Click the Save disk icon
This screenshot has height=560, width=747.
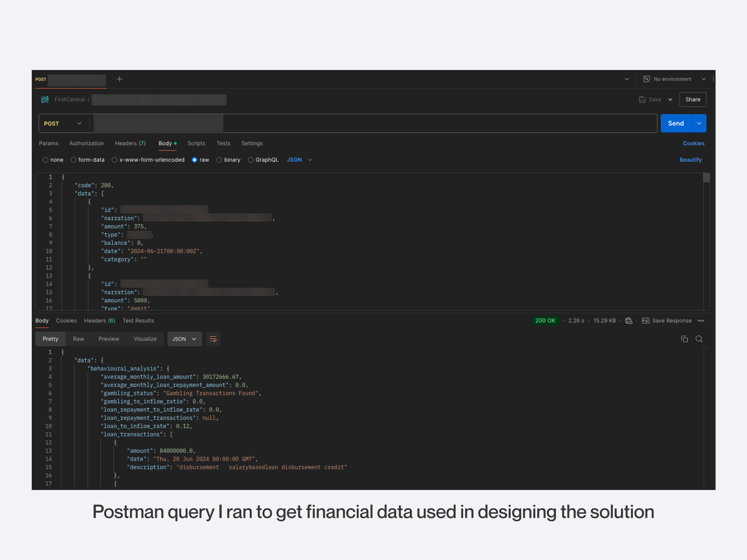[x=642, y=100]
